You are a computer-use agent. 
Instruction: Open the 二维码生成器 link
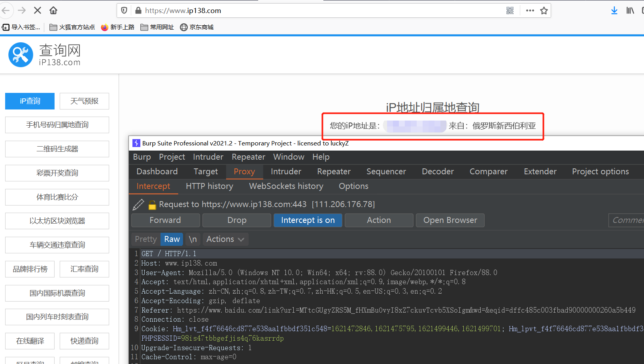[57, 149]
